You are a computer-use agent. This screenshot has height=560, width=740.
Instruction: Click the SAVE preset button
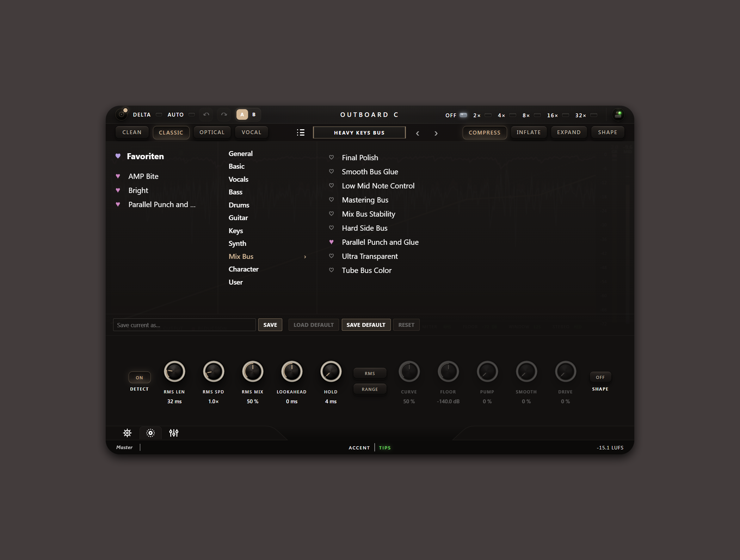(270, 325)
